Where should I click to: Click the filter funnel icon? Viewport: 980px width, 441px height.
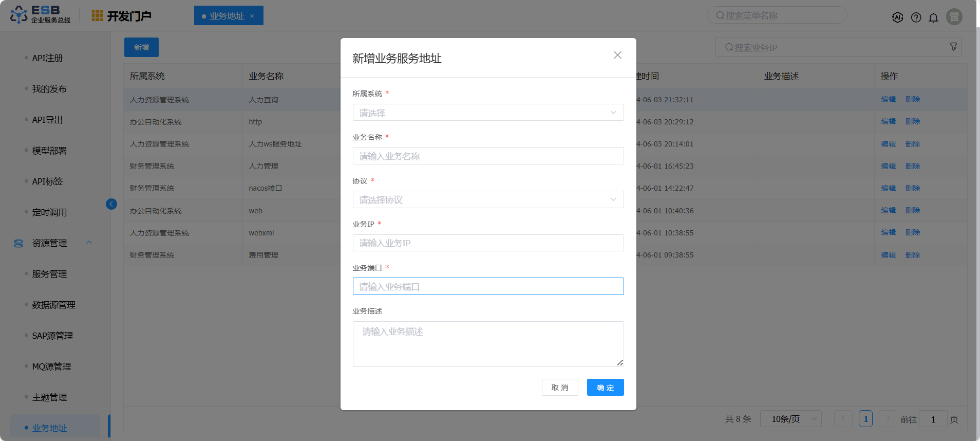[953, 47]
